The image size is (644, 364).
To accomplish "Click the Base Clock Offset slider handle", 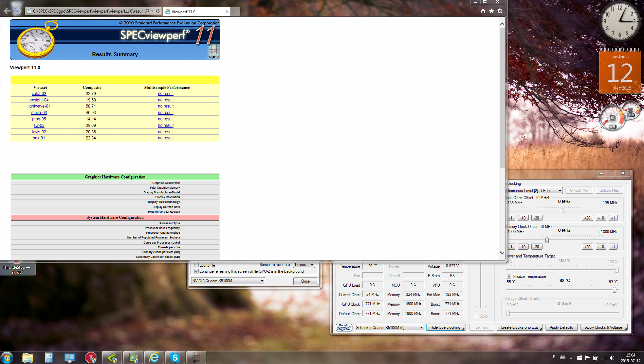I will (x=563, y=211).
